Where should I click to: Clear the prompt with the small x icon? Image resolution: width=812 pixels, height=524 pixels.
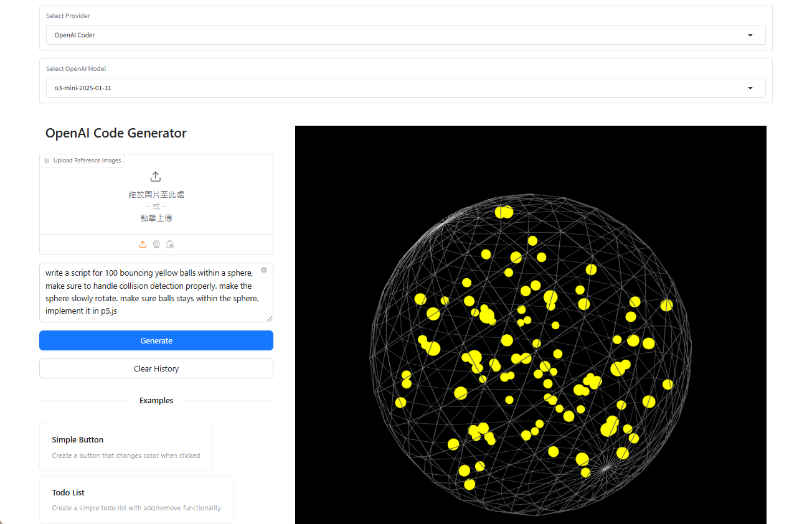pyautogui.click(x=264, y=270)
